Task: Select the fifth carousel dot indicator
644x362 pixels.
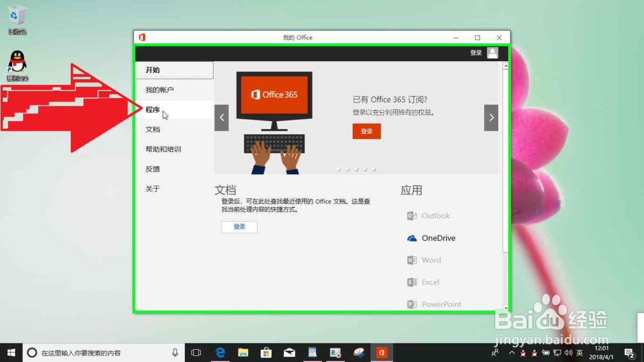Action: (374, 169)
